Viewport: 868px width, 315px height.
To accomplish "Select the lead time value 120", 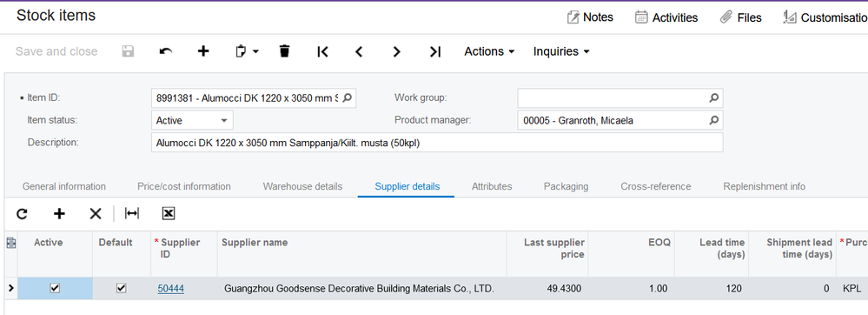I will click(712, 289).
